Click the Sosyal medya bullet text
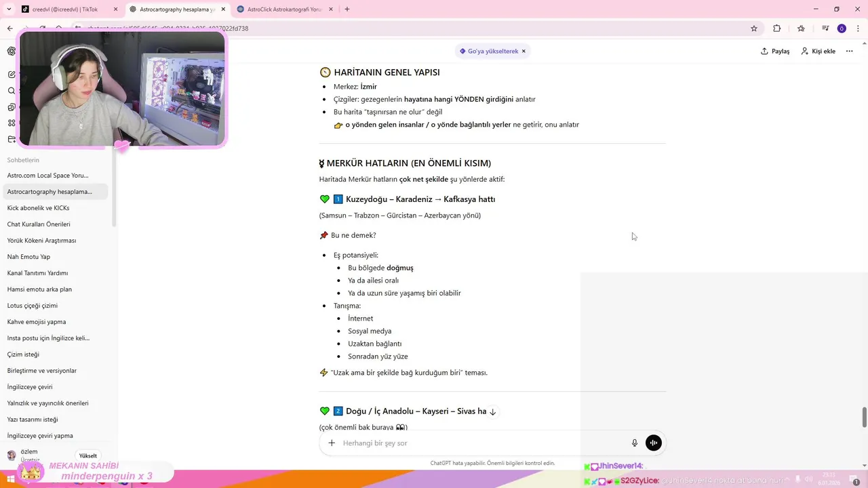Image resolution: width=868 pixels, height=488 pixels. 370,331
